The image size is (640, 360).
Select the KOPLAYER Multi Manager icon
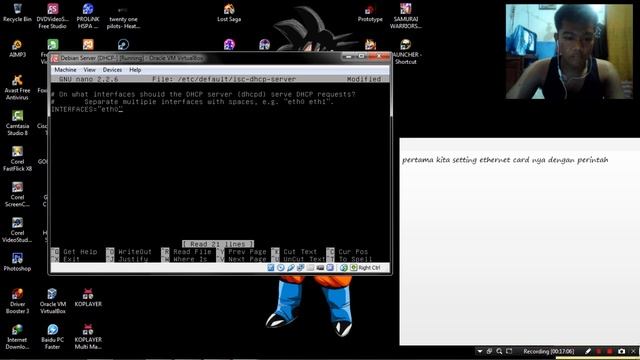point(88,337)
